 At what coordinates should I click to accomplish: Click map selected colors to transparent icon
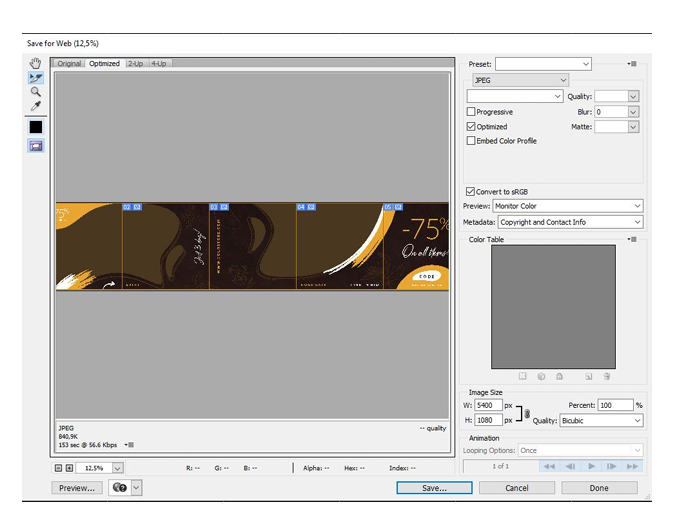(523, 376)
